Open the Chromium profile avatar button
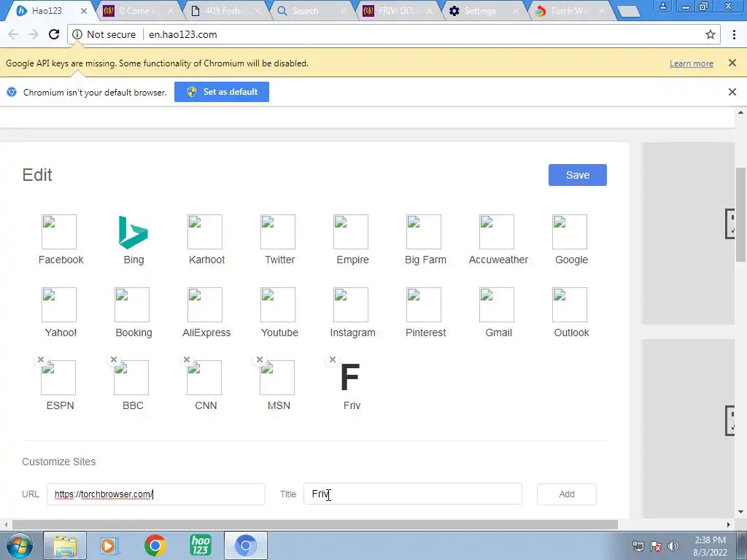Screen dimensions: 747x560 pos(662,6)
